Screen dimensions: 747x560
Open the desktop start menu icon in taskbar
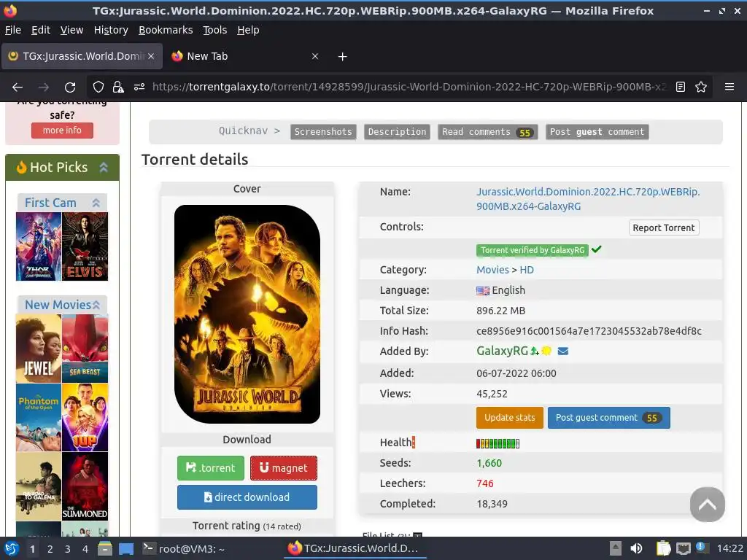[12, 548]
